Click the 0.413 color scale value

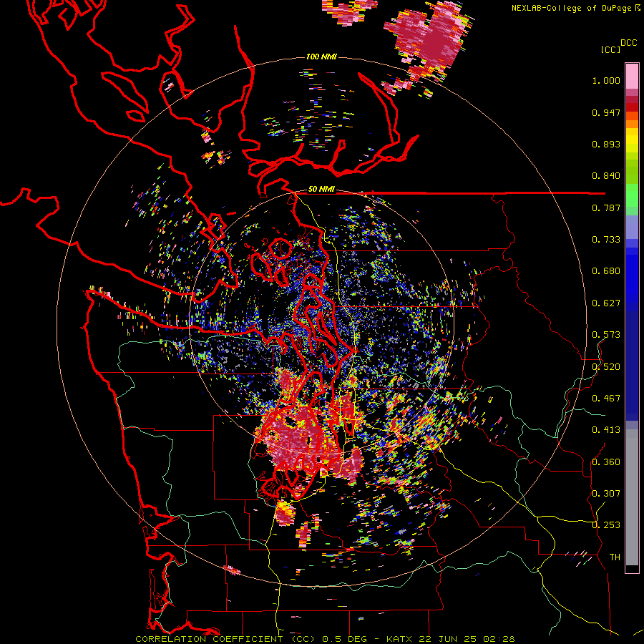(606, 430)
